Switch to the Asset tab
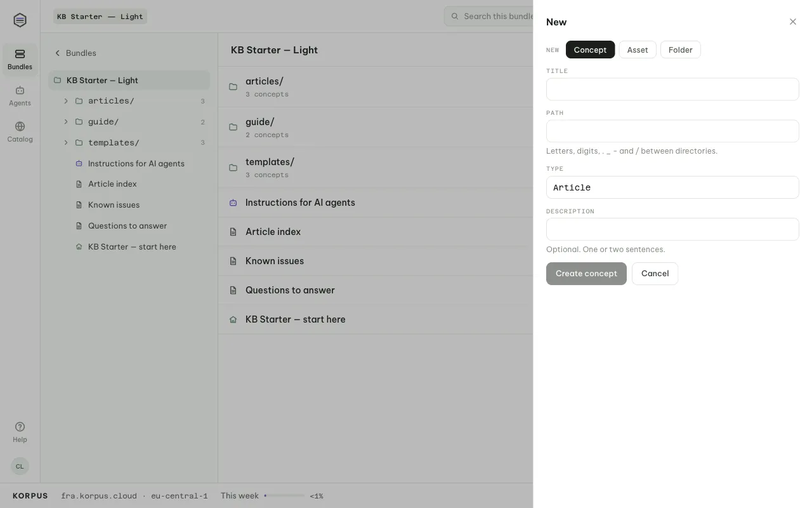This screenshot has height=508, width=812. [638, 50]
